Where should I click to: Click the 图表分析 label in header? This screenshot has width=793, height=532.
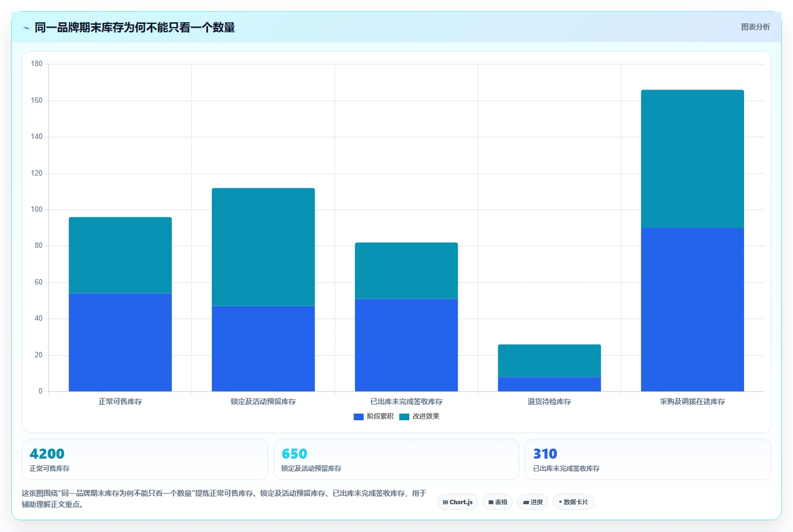(x=755, y=27)
